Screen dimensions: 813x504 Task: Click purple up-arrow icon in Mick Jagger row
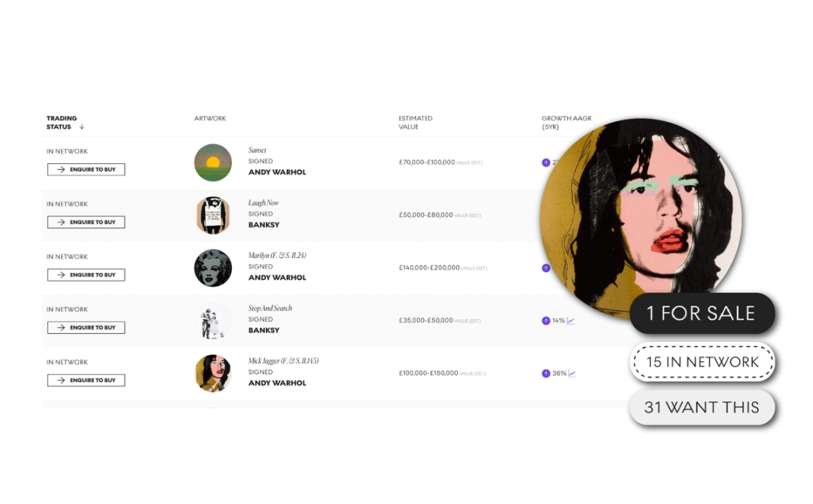pos(546,373)
